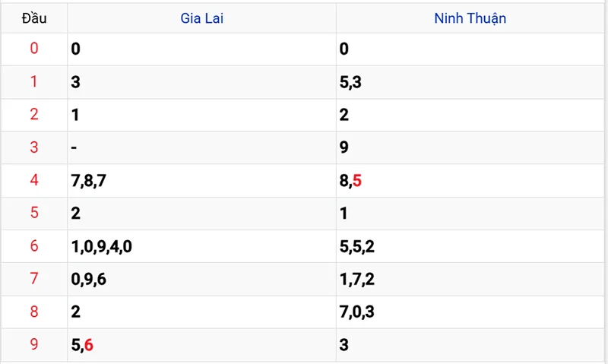Select the red Đầu number 9
The image size is (608, 364).
33,345
